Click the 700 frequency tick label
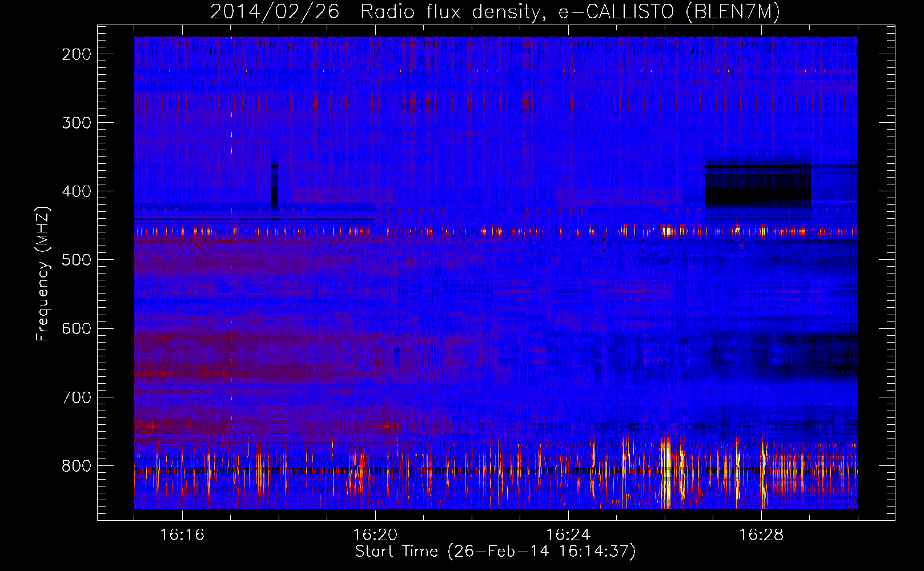 (77, 397)
